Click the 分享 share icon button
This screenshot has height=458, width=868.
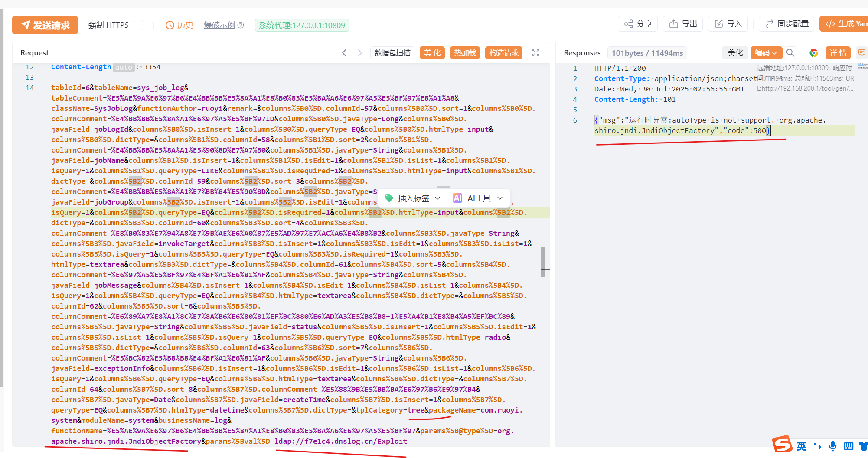(x=638, y=24)
